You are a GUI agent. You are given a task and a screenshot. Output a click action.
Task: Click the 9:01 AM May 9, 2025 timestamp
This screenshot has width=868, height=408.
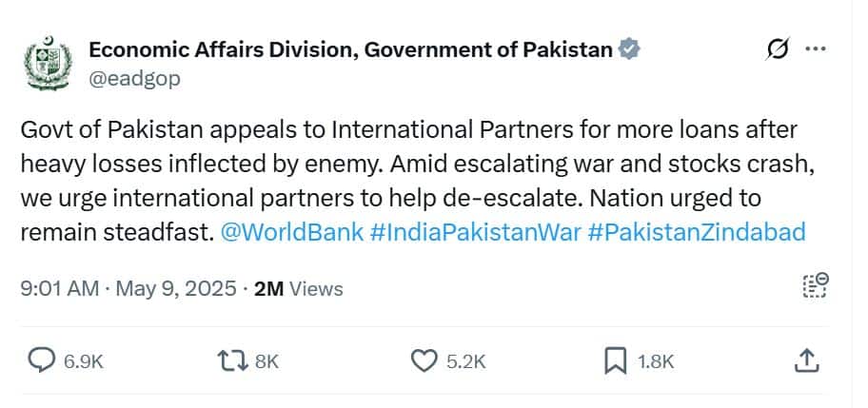click(128, 288)
